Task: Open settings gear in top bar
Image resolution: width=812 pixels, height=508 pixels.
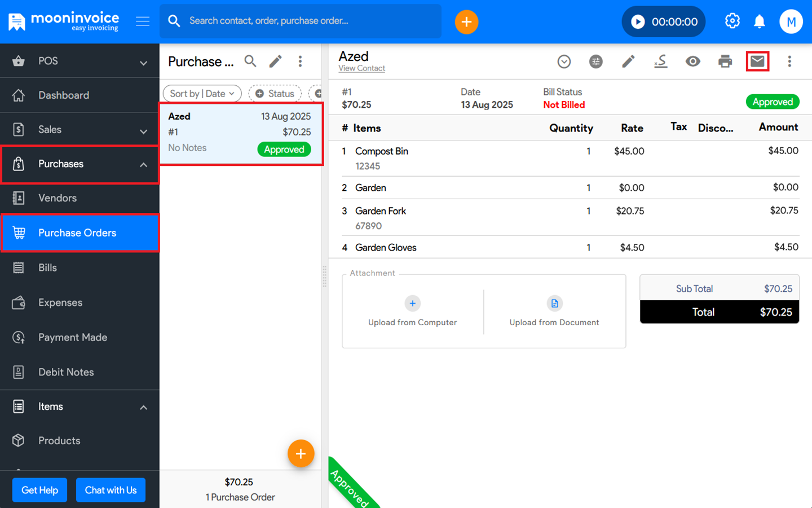Action: pyautogui.click(x=732, y=21)
